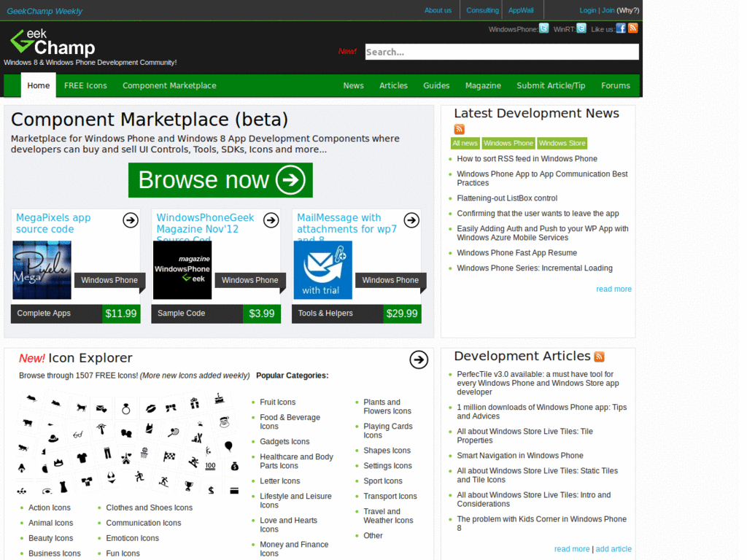Open Smart Navigation in Windows Phone article
The image size is (747, 560).
pyautogui.click(x=519, y=456)
